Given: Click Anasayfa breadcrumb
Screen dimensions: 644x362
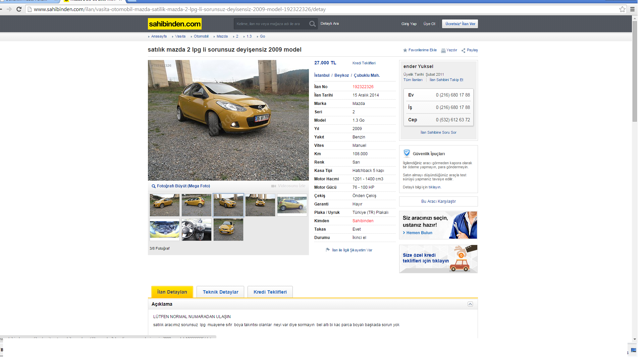Looking at the screenshot, I should (159, 36).
